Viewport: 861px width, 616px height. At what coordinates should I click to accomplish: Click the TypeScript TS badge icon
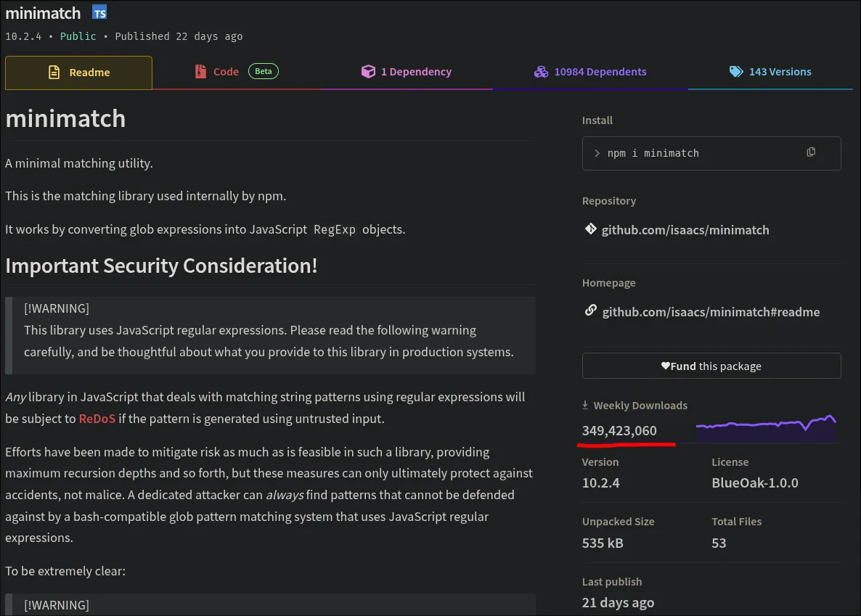coord(99,12)
